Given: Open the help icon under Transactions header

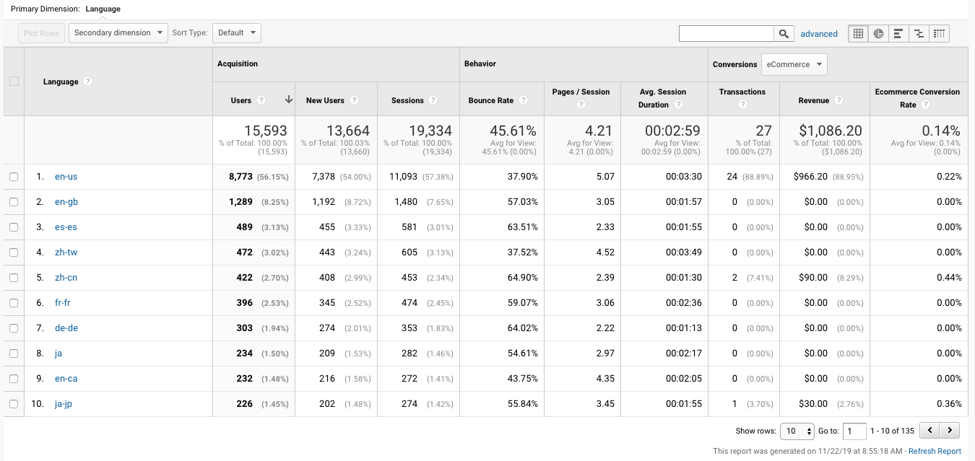Looking at the screenshot, I should point(742,105).
